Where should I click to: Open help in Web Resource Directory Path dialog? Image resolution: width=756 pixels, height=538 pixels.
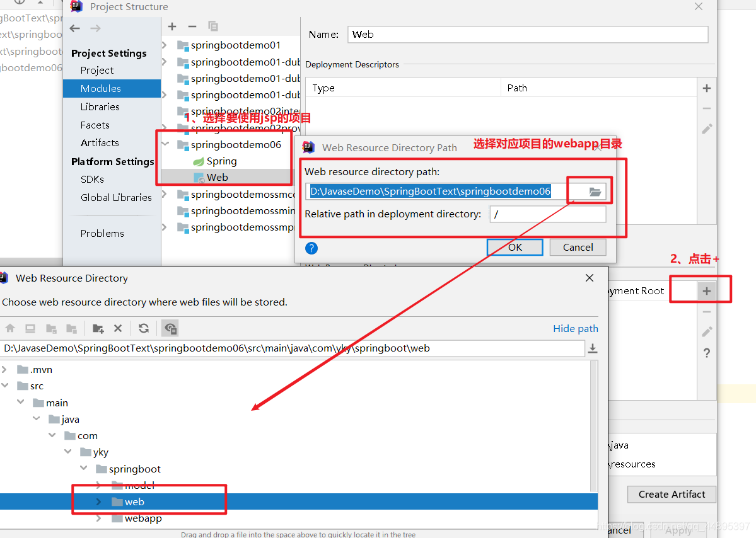click(x=311, y=248)
